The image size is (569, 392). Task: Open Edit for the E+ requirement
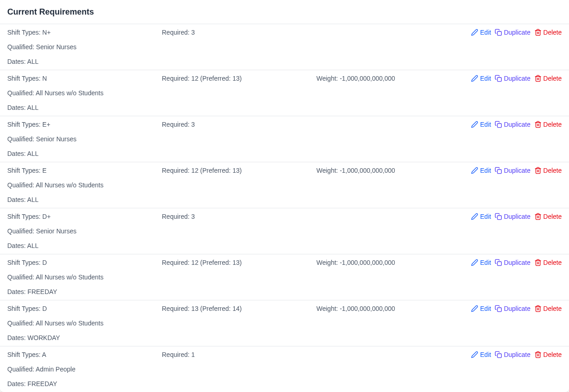click(x=481, y=124)
